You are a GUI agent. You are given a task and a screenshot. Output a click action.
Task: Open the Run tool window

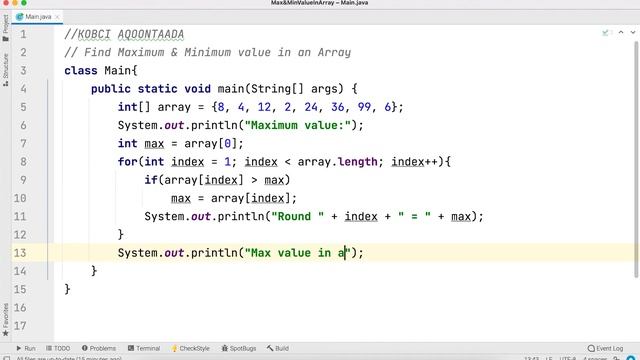click(x=26, y=348)
